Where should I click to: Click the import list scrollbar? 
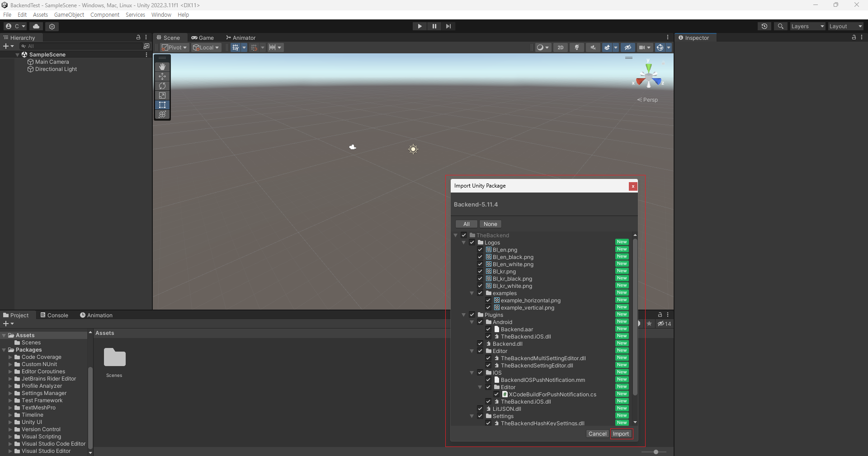coord(635,316)
